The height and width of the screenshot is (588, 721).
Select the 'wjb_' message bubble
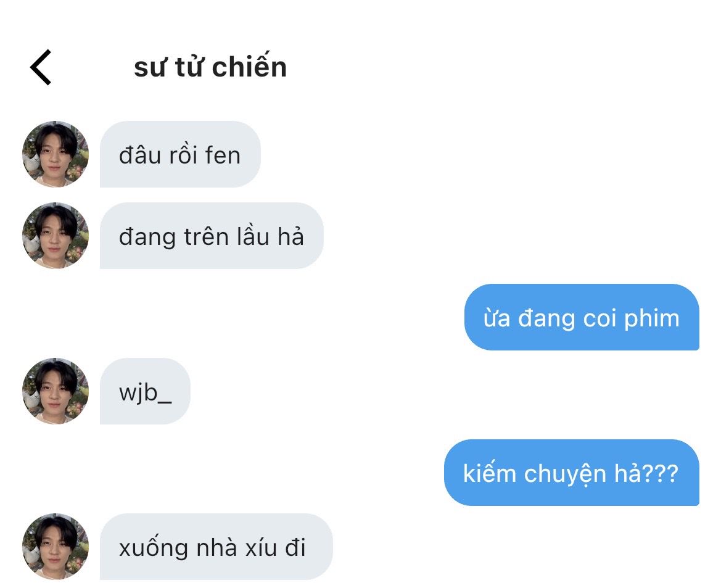click(x=145, y=391)
